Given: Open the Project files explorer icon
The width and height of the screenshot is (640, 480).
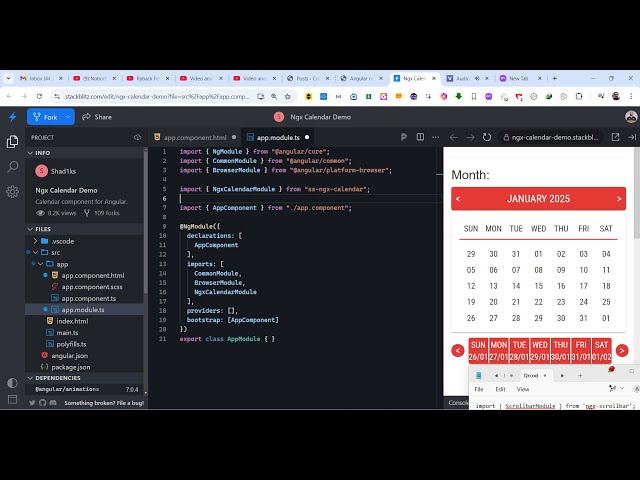Looking at the screenshot, I should pyautogui.click(x=12, y=142).
